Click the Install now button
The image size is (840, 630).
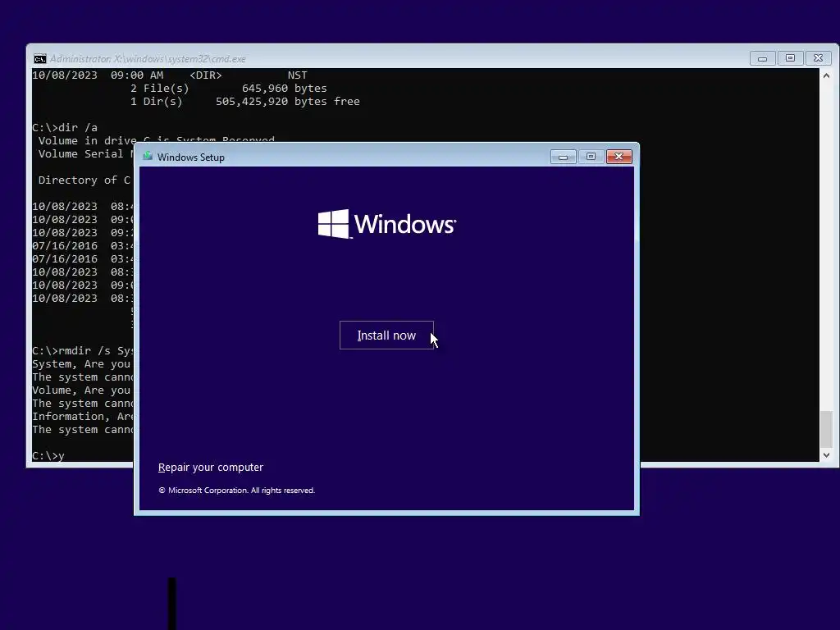point(386,336)
